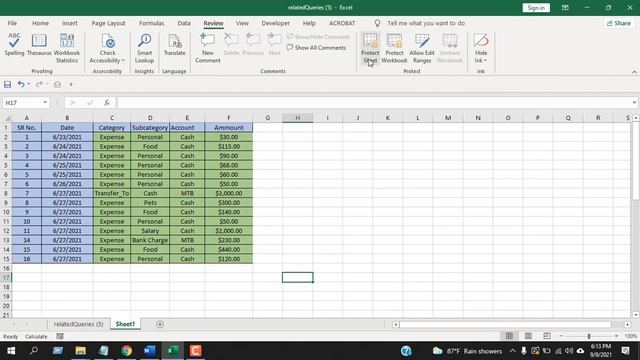
Task: Click the Share button
Action: coord(619,23)
